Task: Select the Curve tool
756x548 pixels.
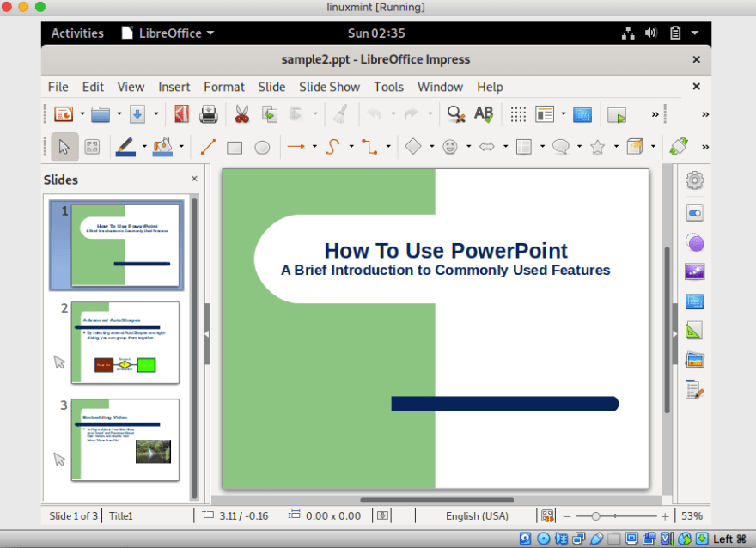Action: (x=332, y=147)
